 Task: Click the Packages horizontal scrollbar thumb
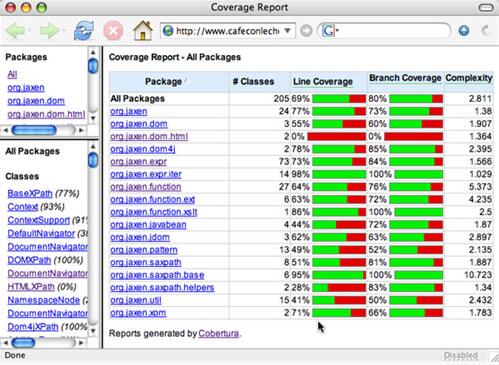click(34, 130)
